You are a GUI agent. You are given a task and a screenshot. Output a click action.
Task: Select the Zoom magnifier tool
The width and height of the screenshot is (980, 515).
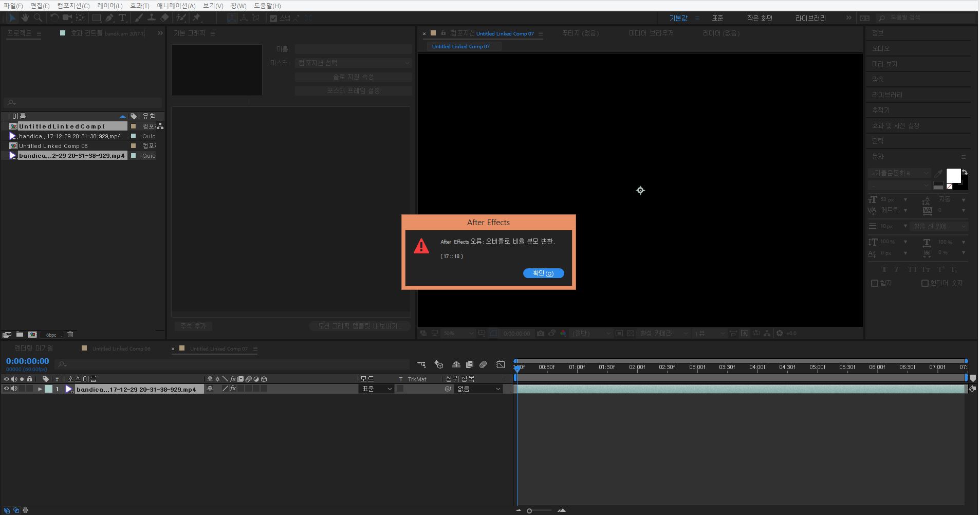point(38,18)
